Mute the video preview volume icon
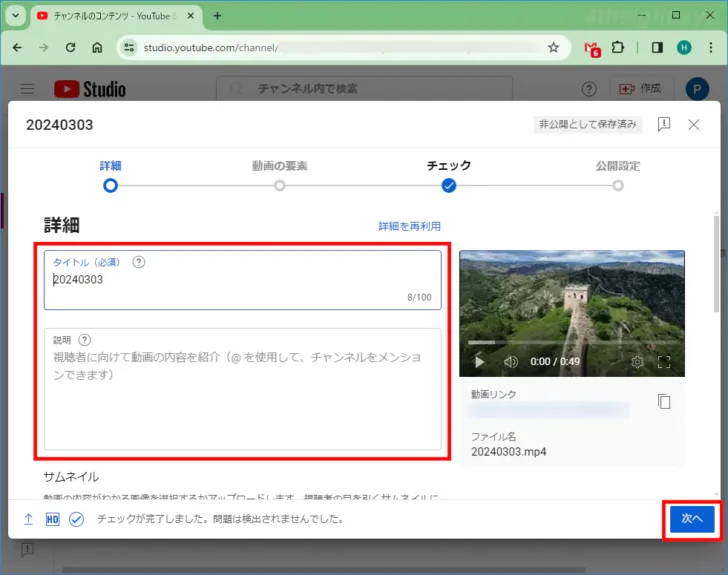The image size is (728, 575). (511, 362)
